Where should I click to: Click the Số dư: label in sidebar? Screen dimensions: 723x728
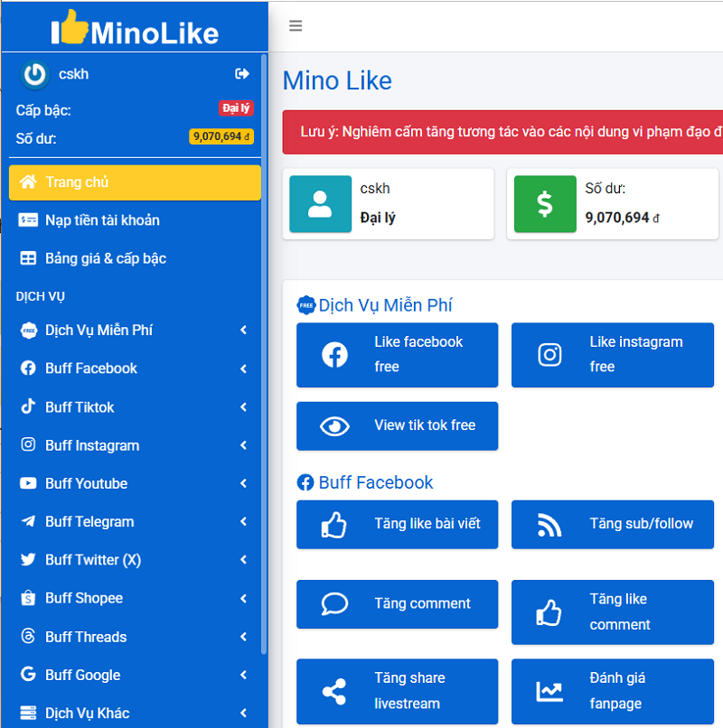(x=36, y=138)
